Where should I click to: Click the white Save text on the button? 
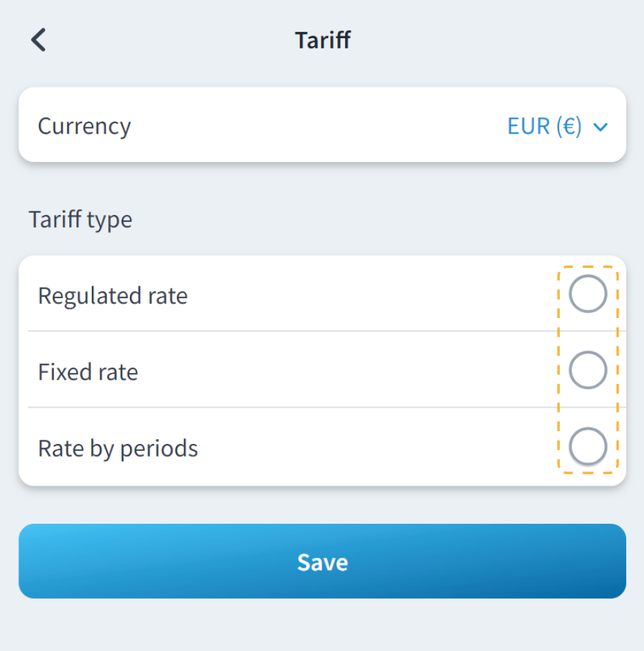tap(322, 562)
